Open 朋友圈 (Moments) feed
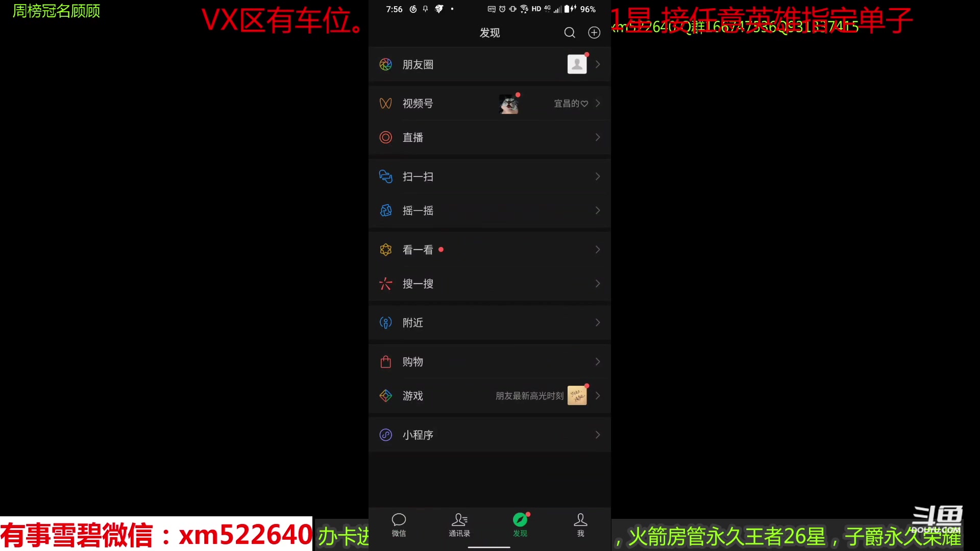Image resolution: width=980 pixels, height=551 pixels. (489, 64)
